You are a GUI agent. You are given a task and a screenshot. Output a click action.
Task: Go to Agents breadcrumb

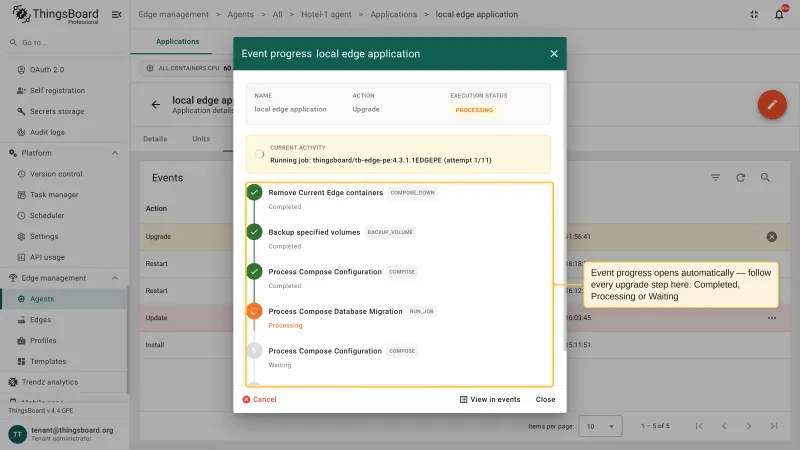coord(240,14)
